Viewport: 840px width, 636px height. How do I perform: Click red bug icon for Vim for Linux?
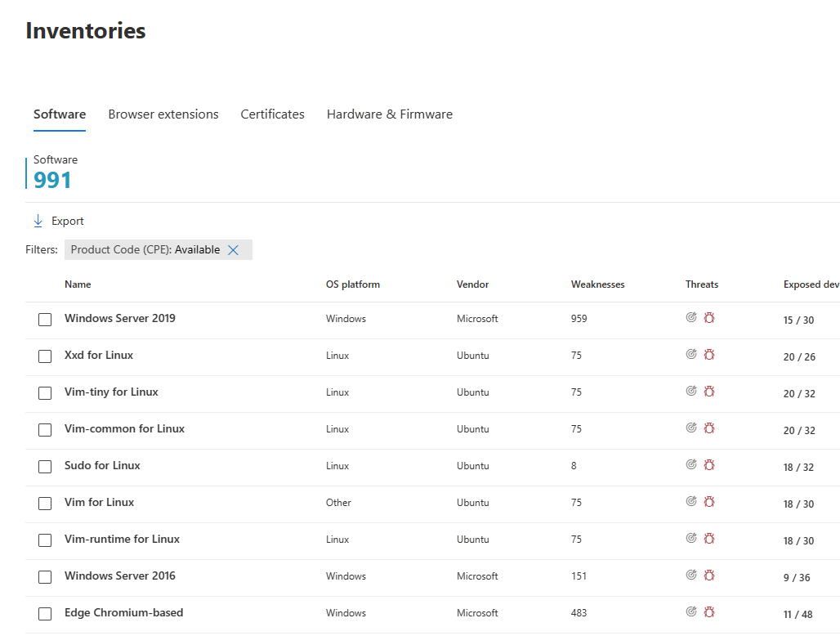(x=709, y=502)
